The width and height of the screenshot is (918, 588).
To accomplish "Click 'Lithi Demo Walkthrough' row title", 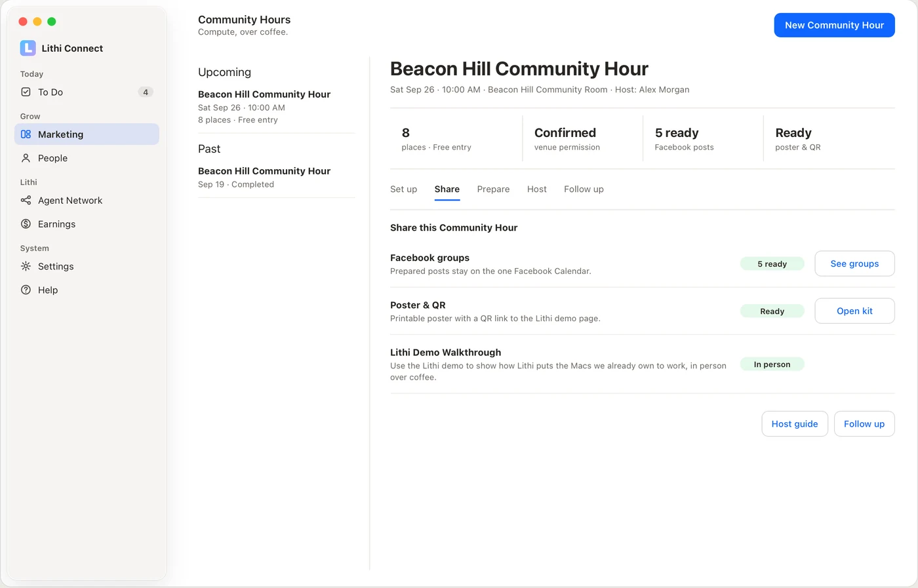I will (x=445, y=352).
